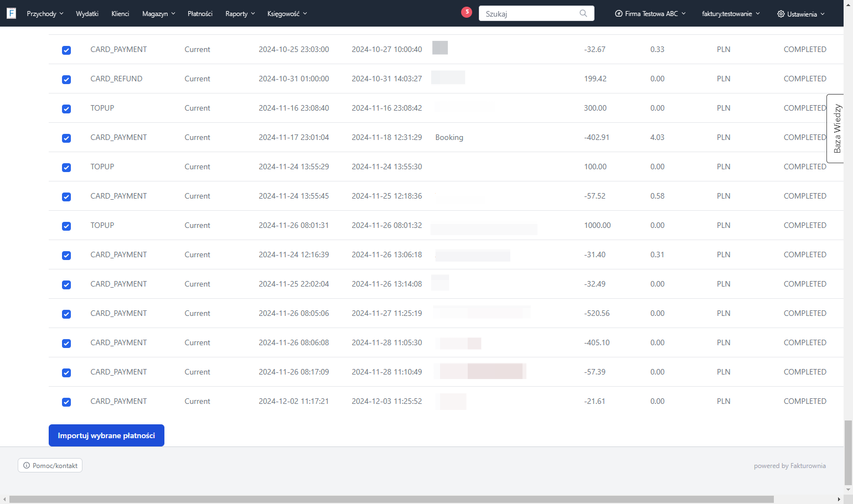Click the Importuj wybrane płatności button
853x504 pixels.
point(106,435)
